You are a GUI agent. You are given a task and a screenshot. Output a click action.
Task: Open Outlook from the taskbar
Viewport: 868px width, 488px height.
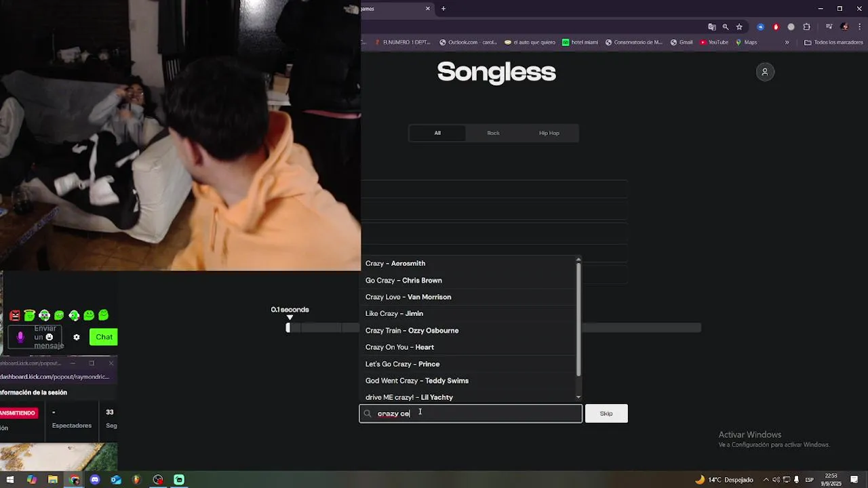pyautogui.click(x=116, y=480)
